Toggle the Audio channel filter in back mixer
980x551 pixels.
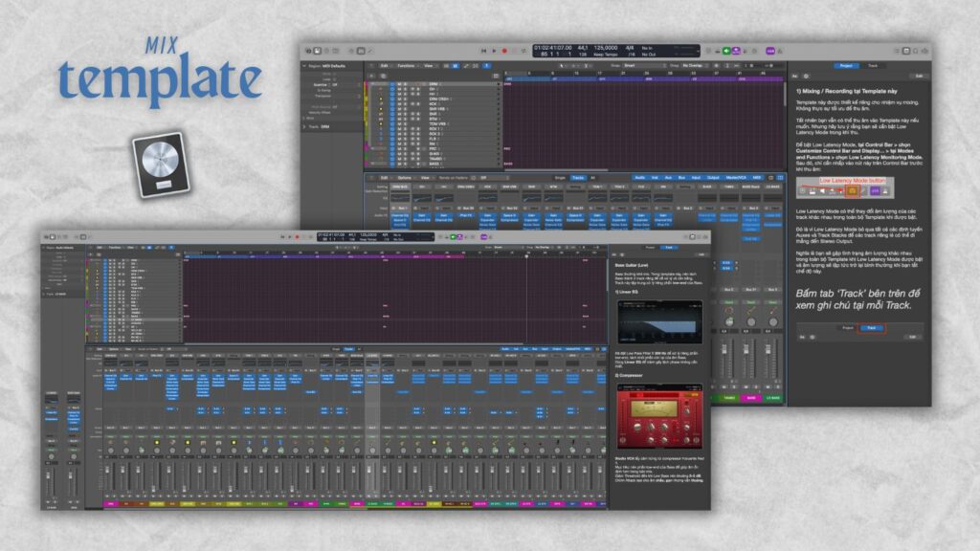tap(639, 177)
